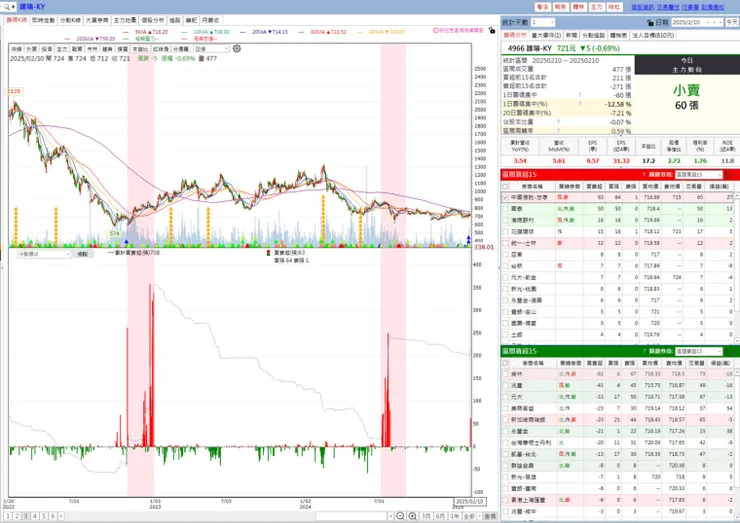Click help icon beside 區間周轉率
This screenshot has height=523, width=740.
pyautogui.click(x=558, y=131)
